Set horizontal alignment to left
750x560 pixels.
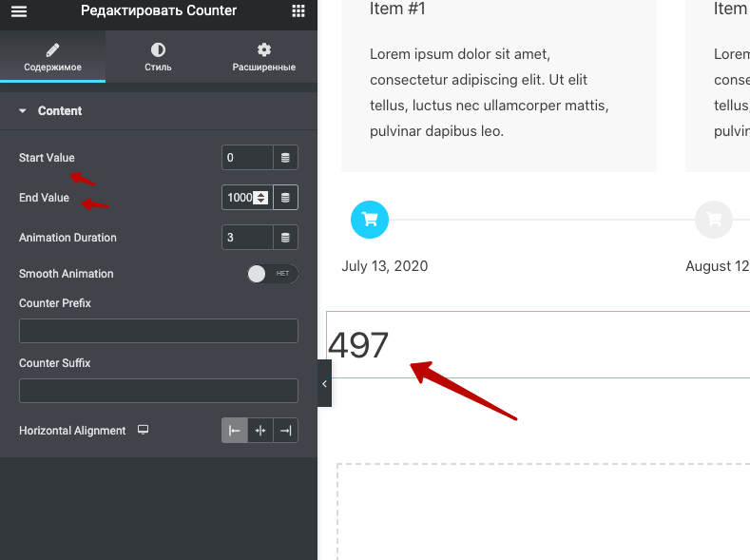[x=234, y=431]
